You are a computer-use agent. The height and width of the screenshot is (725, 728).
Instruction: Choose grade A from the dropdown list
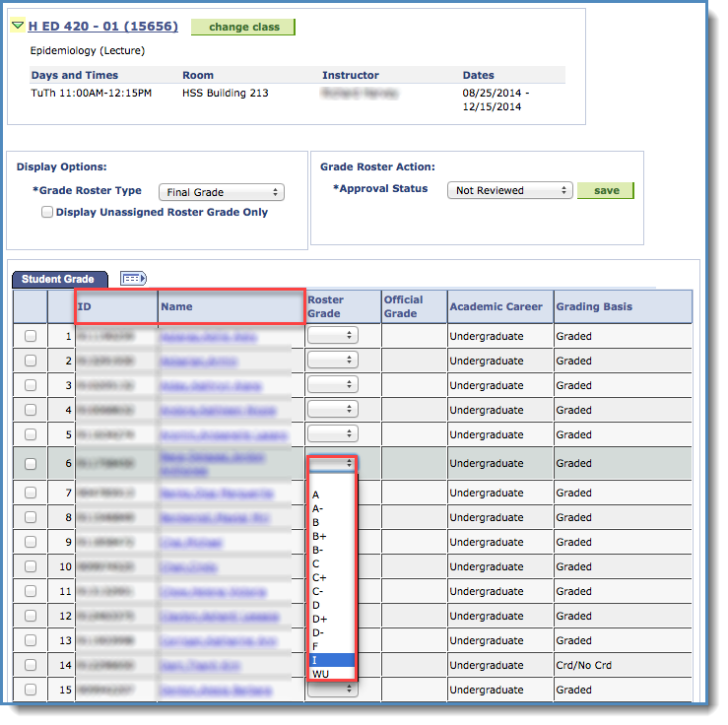pyautogui.click(x=332, y=494)
